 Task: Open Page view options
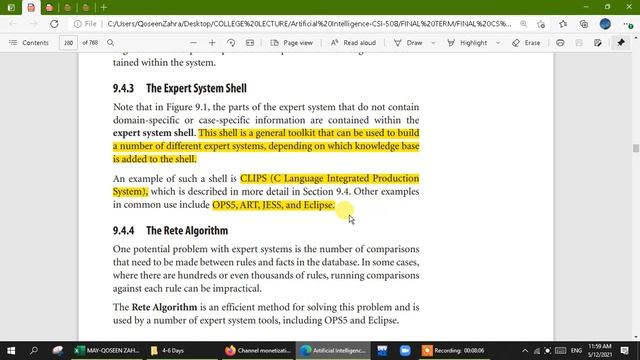pos(292,43)
